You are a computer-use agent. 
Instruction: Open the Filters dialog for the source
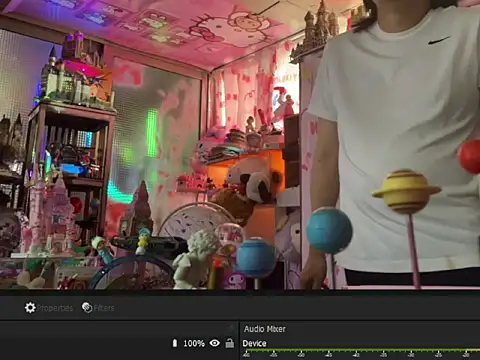click(x=98, y=308)
